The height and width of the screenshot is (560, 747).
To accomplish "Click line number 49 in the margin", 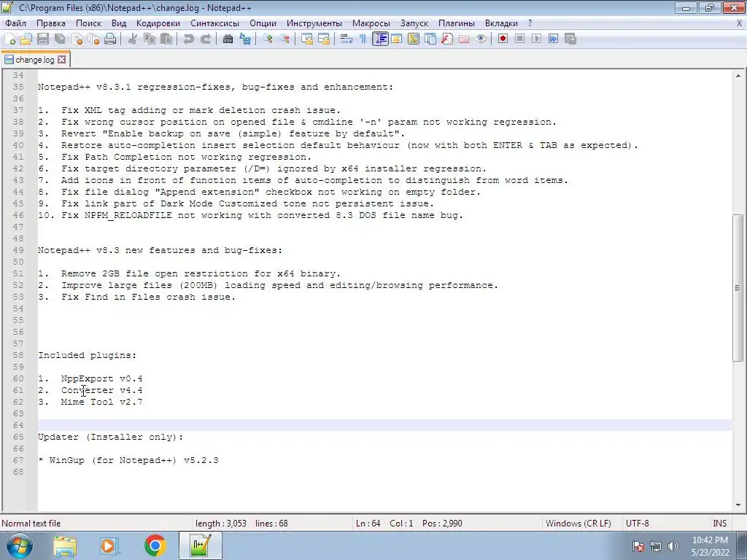I will point(18,250).
